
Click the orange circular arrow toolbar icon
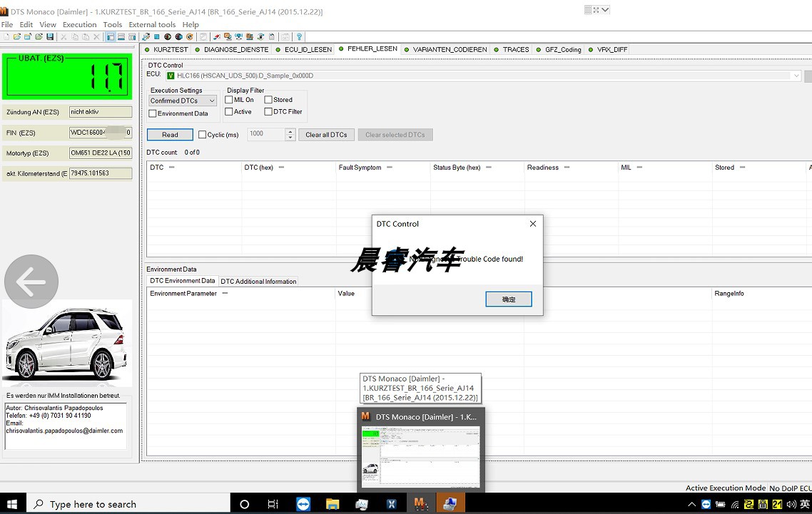click(x=190, y=37)
